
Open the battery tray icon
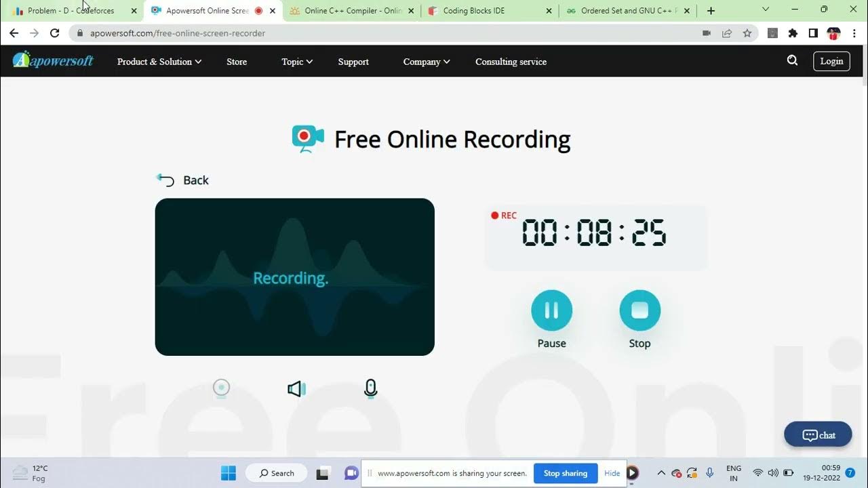tap(788, 473)
